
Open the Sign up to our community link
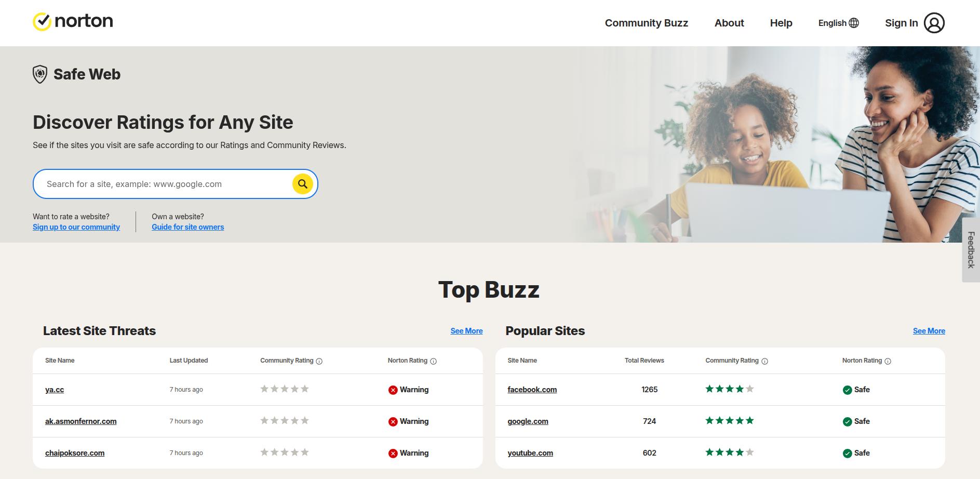(76, 227)
